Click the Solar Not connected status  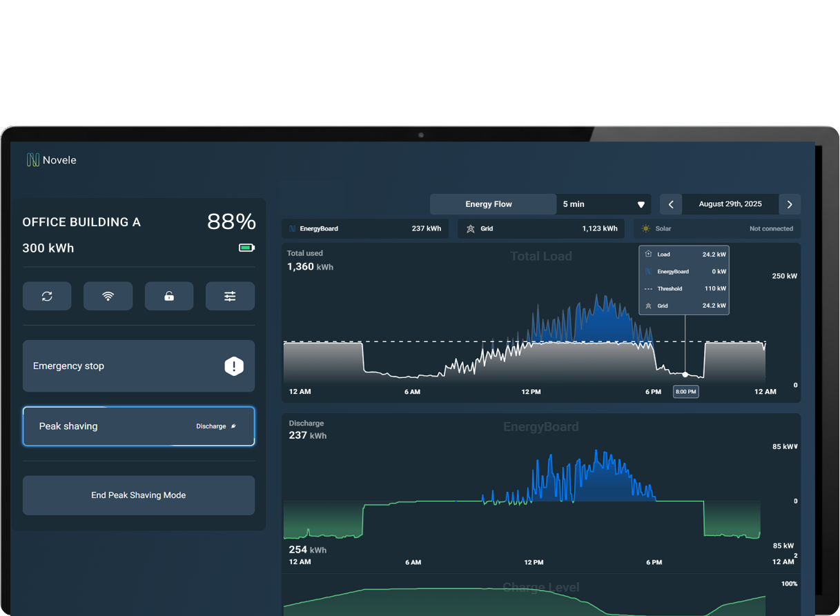tap(771, 229)
